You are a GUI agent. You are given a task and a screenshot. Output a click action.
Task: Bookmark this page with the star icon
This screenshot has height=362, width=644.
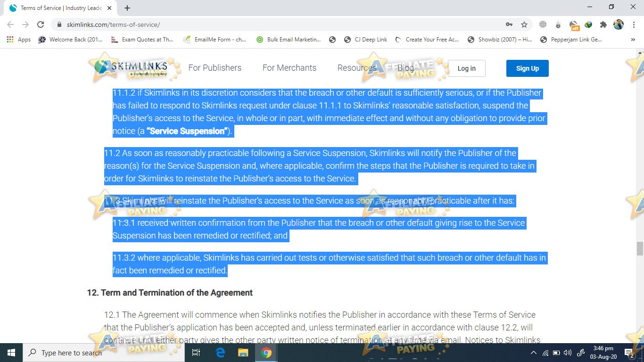524,25
